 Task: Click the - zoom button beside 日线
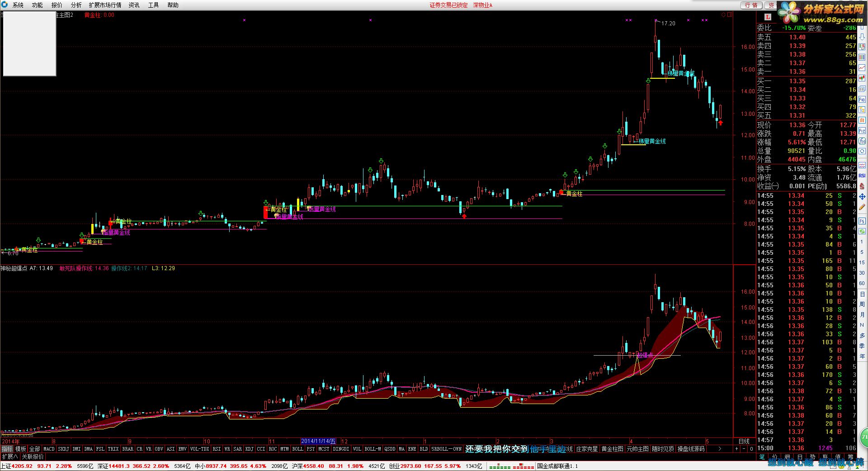tap(744, 449)
